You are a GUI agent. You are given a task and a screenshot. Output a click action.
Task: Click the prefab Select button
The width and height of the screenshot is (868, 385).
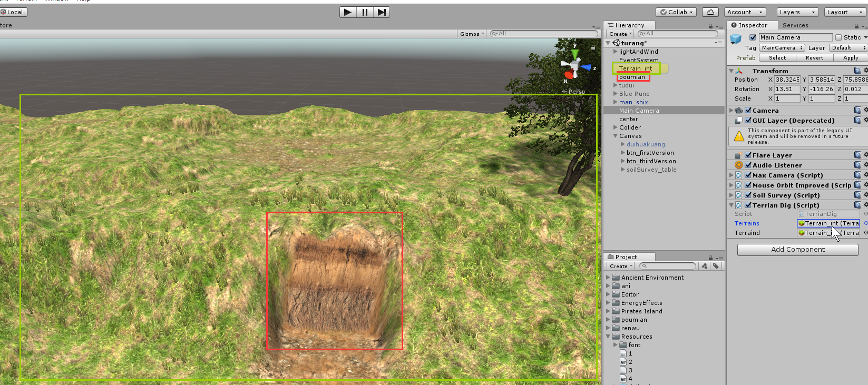coord(777,58)
